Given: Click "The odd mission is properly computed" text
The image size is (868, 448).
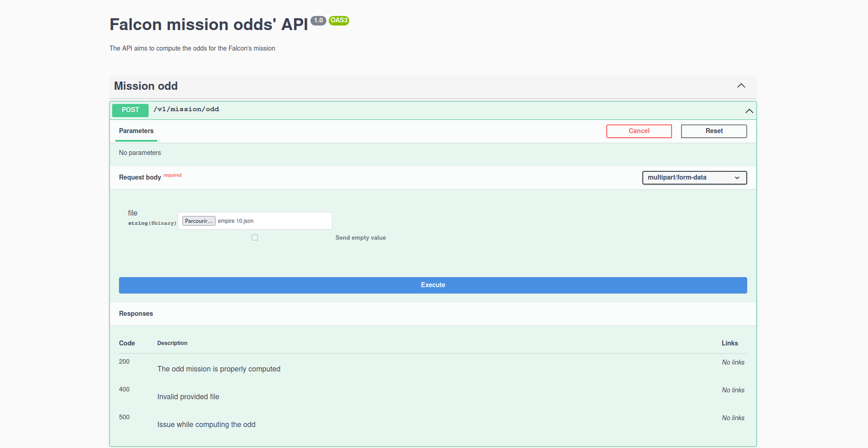Looking at the screenshot, I should [x=219, y=369].
